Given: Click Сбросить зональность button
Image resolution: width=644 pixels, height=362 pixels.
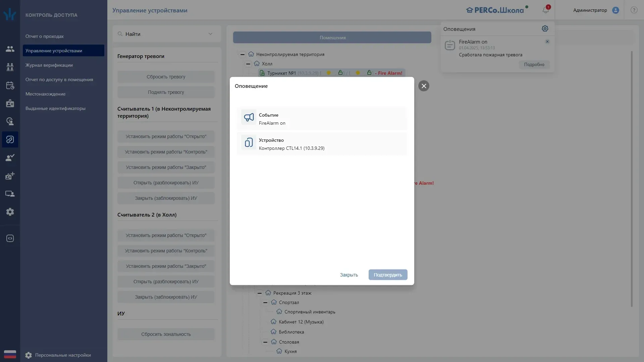Looking at the screenshot, I should (x=166, y=334).
